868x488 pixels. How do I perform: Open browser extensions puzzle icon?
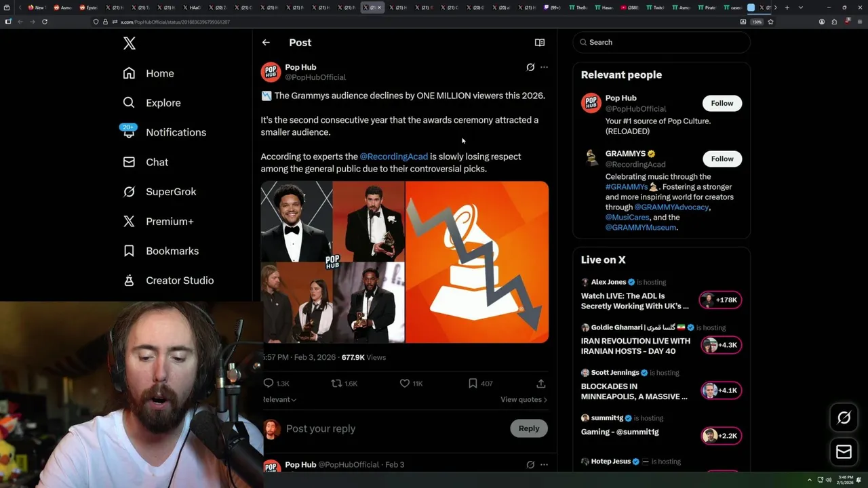(x=834, y=22)
